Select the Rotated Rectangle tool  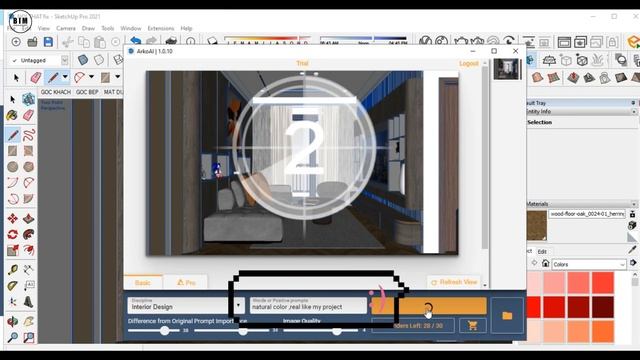(x=28, y=151)
